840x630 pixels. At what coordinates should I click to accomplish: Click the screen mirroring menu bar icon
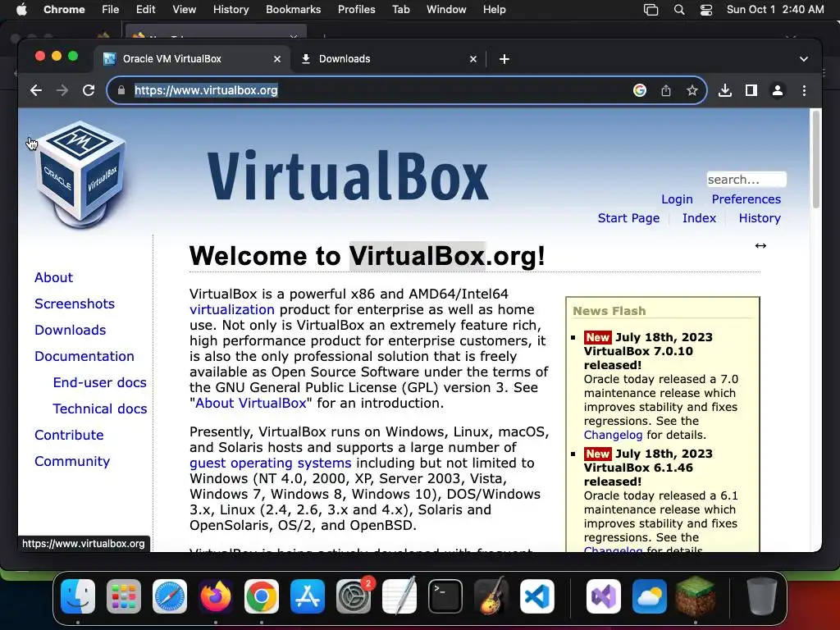coord(651,10)
